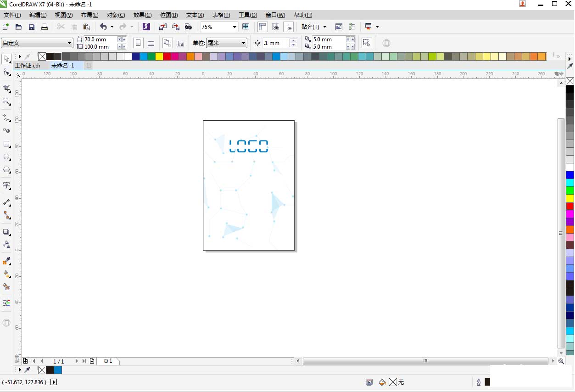Toggle Treat All Objects as Filled
This screenshot has width=575, height=392.
tap(366, 43)
